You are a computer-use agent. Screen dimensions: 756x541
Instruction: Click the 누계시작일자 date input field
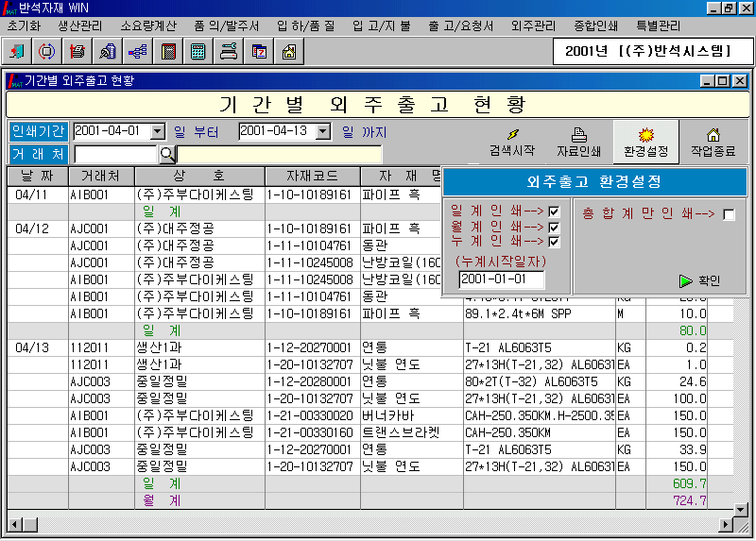click(x=502, y=279)
